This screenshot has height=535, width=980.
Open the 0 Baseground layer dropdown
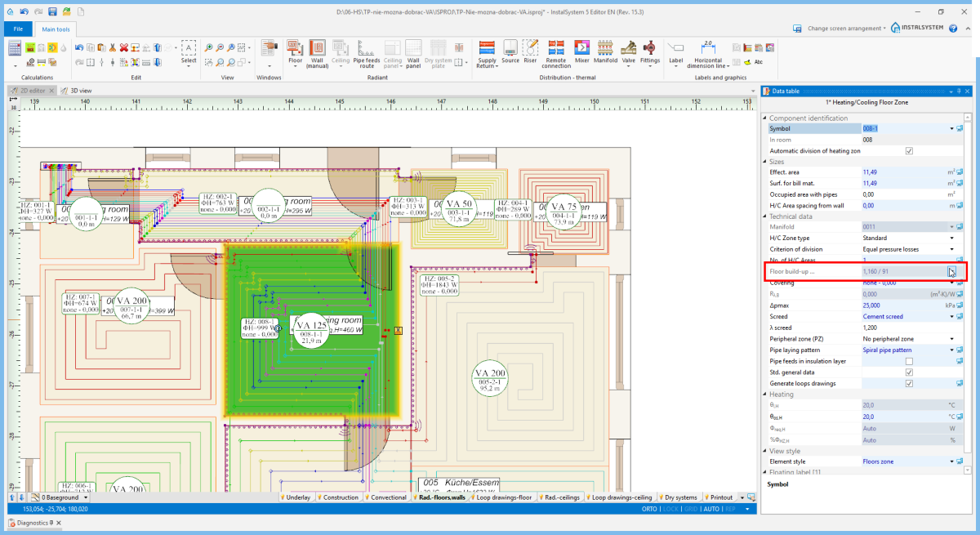[x=86, y=497]
